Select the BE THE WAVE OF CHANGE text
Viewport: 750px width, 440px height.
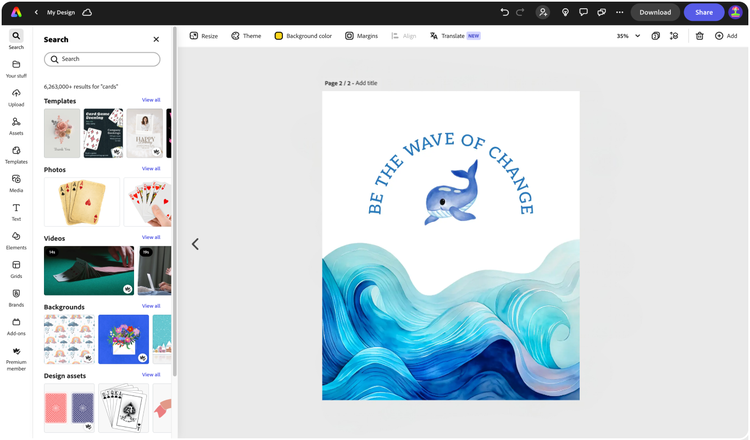(451, 172)
